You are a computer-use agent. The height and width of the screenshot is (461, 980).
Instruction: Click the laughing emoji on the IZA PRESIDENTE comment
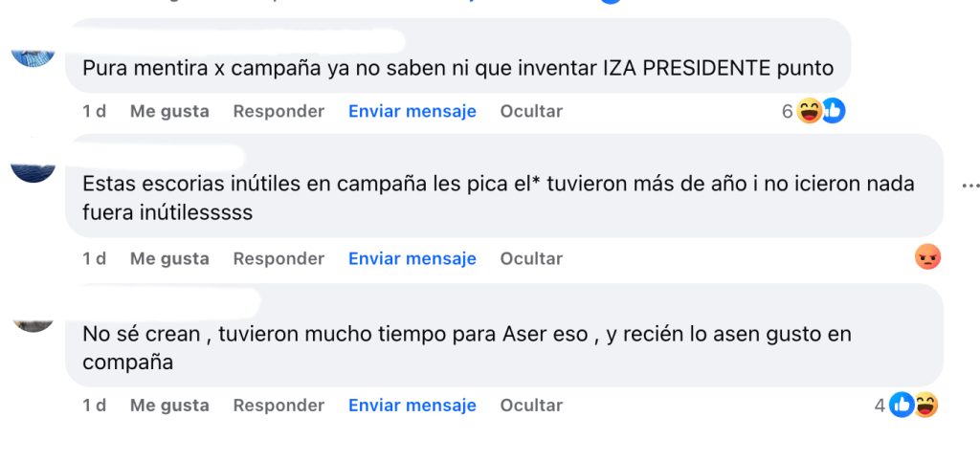809,111
